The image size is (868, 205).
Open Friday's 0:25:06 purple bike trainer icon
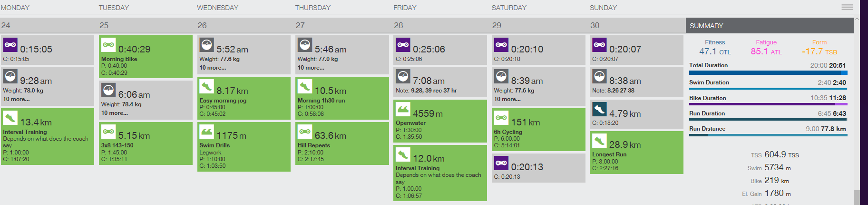pyautogui.click(x=403, y=45)
